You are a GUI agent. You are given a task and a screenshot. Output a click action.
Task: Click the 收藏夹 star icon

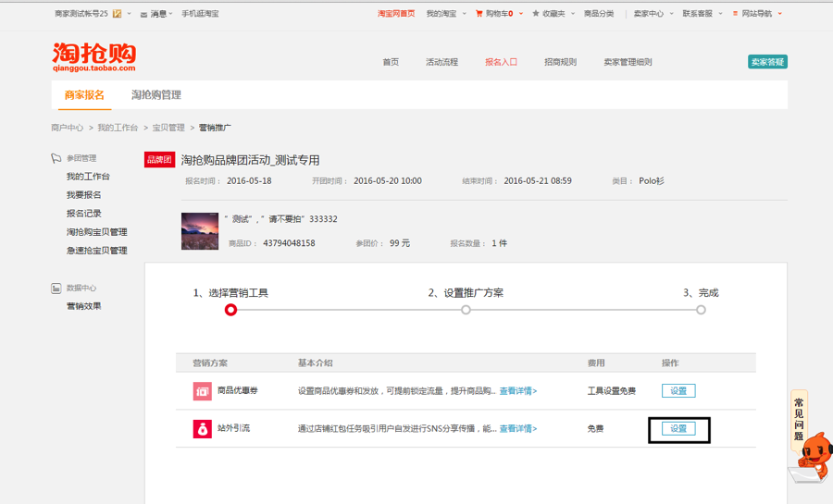pyautogui.click(x=536, y=13)
